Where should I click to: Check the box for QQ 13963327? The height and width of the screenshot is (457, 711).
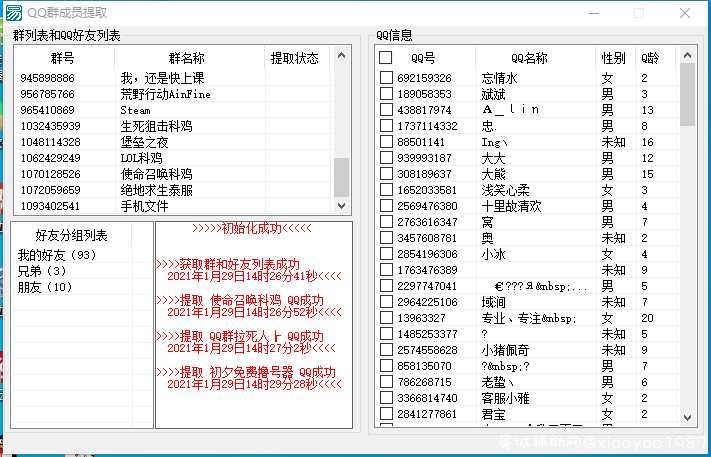(386, 318)
